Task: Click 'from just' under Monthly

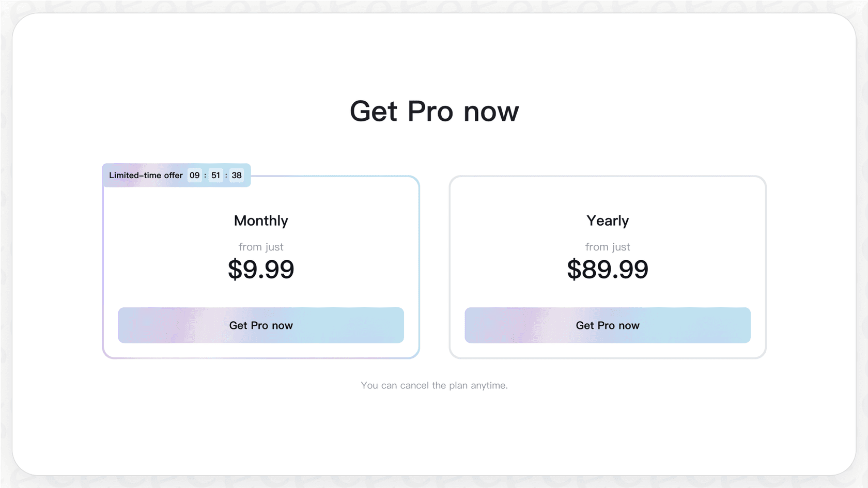Action: pyautogui.click(x=260, y=247)
